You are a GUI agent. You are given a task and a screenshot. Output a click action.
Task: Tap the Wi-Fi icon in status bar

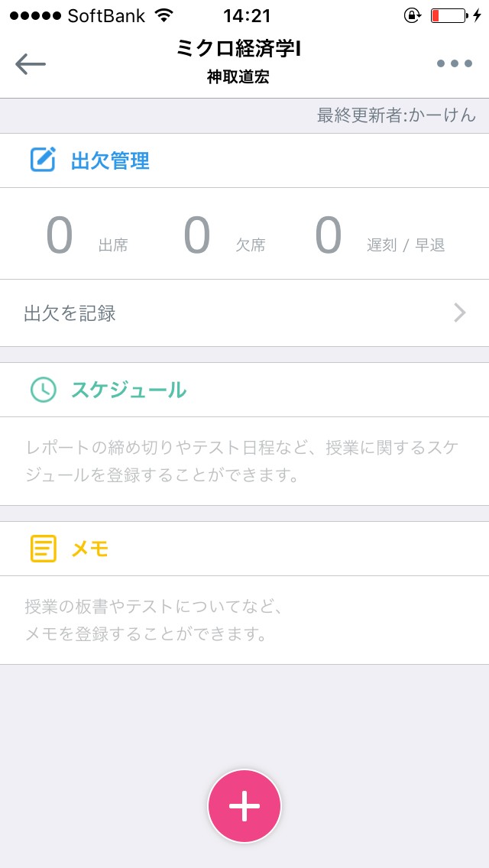coord(164,15)
